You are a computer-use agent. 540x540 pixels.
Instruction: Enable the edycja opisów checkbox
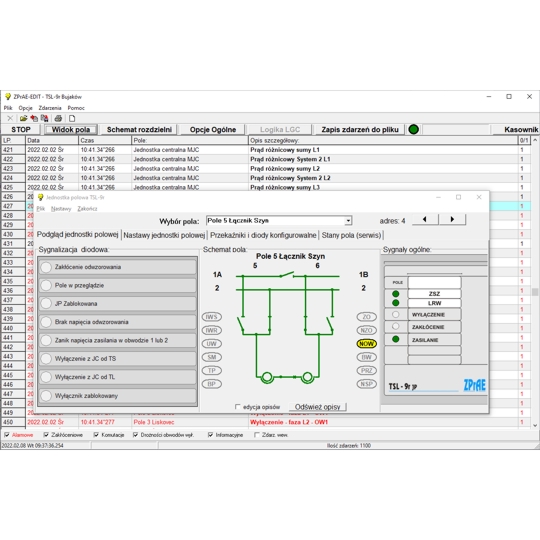coord(238,407)
